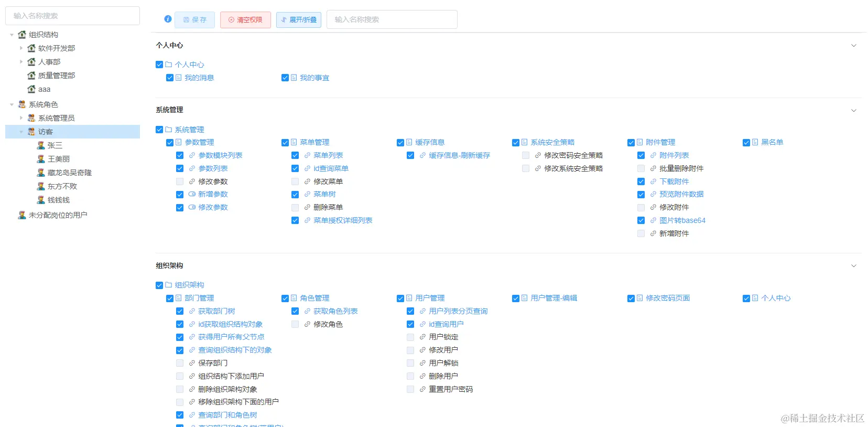Viewport: 868px width, 427px height.
Task: Select the aaa tree node
Action: (44, 89)
